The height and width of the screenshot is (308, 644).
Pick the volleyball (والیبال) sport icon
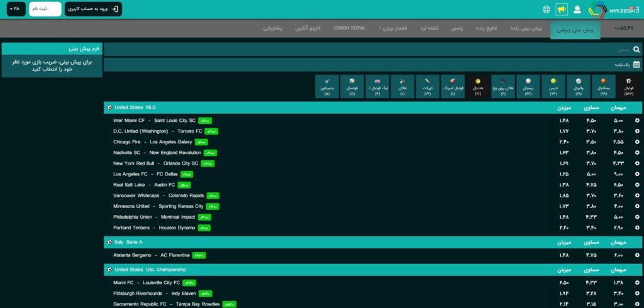point(579,85)
